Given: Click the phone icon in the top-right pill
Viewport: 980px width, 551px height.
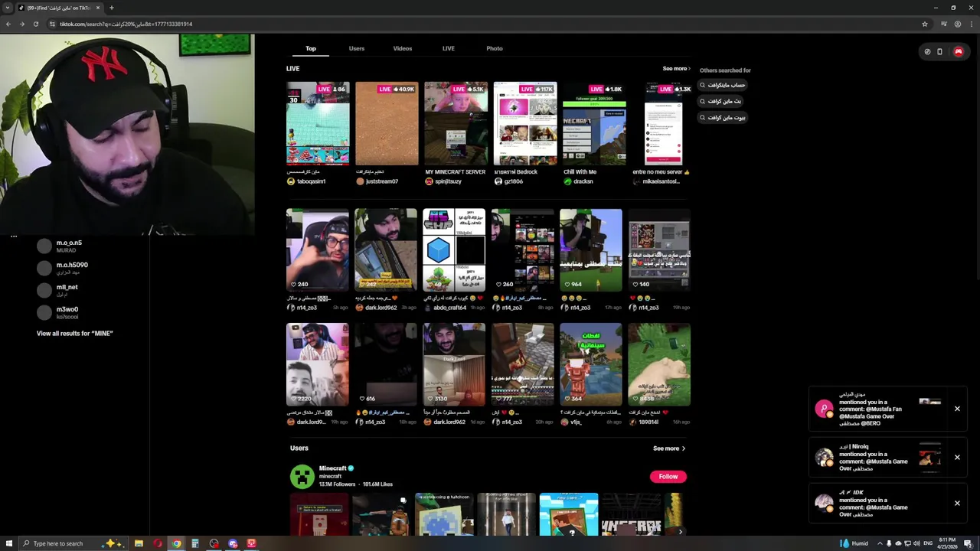Looking at the screenshot, I should pos(939,51).
